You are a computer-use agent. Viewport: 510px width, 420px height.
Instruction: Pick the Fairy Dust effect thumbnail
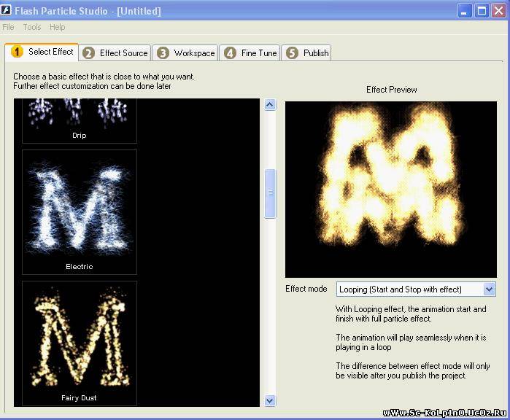tap(80, 343)
